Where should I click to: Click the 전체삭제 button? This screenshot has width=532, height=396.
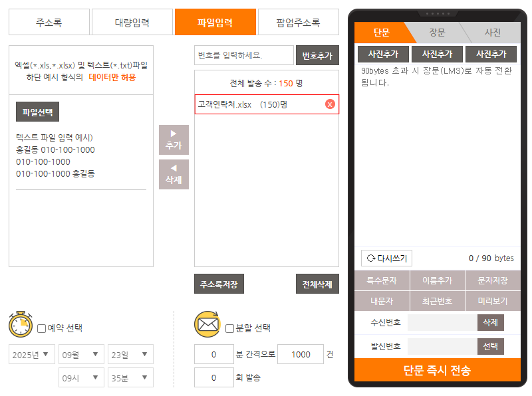(317, 284)
